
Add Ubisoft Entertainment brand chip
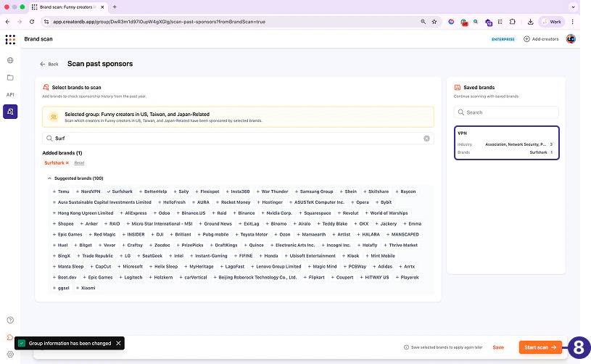tap(310, 256)
